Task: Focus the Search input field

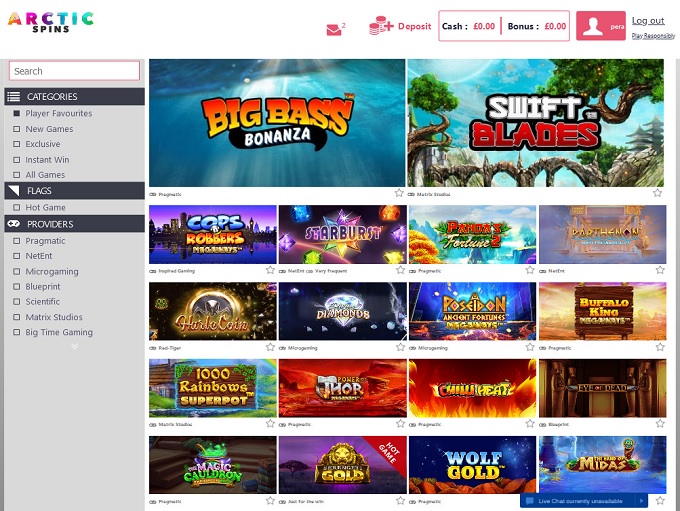Action: click(x=74, y=71)
